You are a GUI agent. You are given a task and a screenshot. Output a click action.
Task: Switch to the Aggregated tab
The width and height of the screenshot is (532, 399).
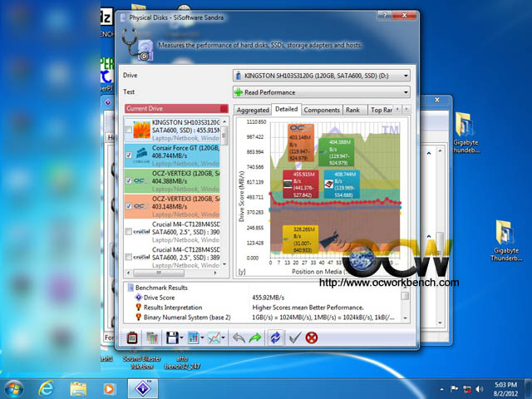point(253,110)
